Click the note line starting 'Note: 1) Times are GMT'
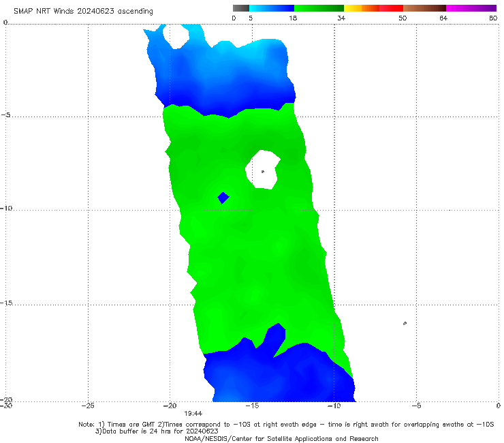This screenshot has height=443, width=504. pyautogui.click(x=286, y=425)
